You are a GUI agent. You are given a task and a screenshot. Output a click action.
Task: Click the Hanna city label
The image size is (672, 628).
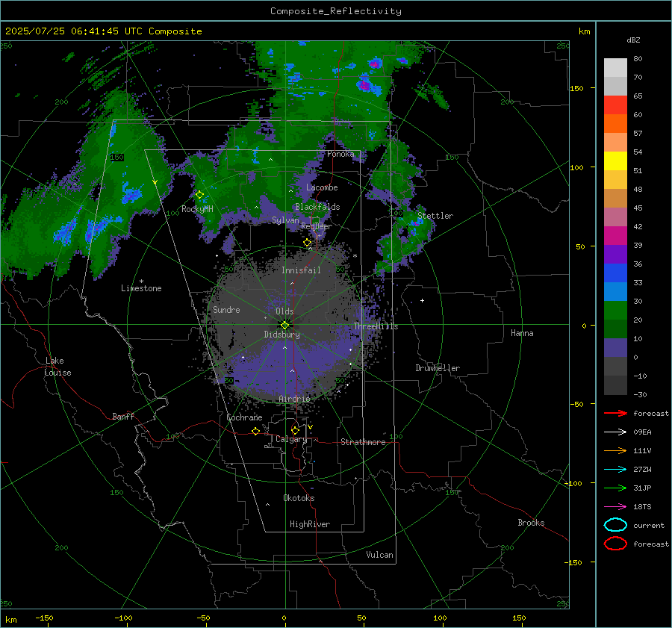(522, 333)
